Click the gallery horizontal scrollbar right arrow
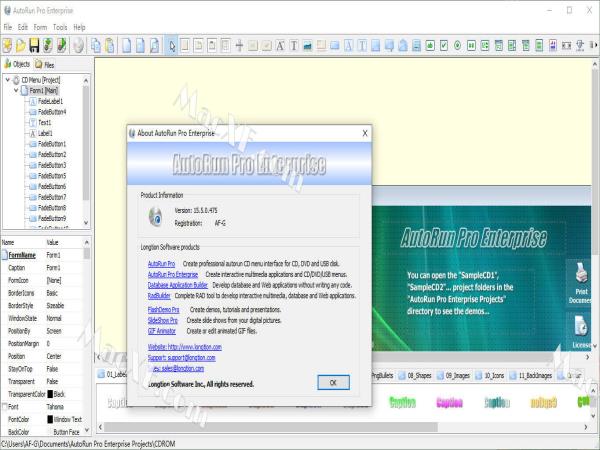600x450 pixels. pos(586,427)
